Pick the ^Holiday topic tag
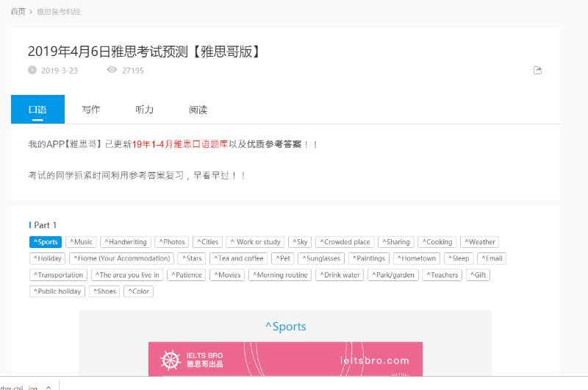 48,258
